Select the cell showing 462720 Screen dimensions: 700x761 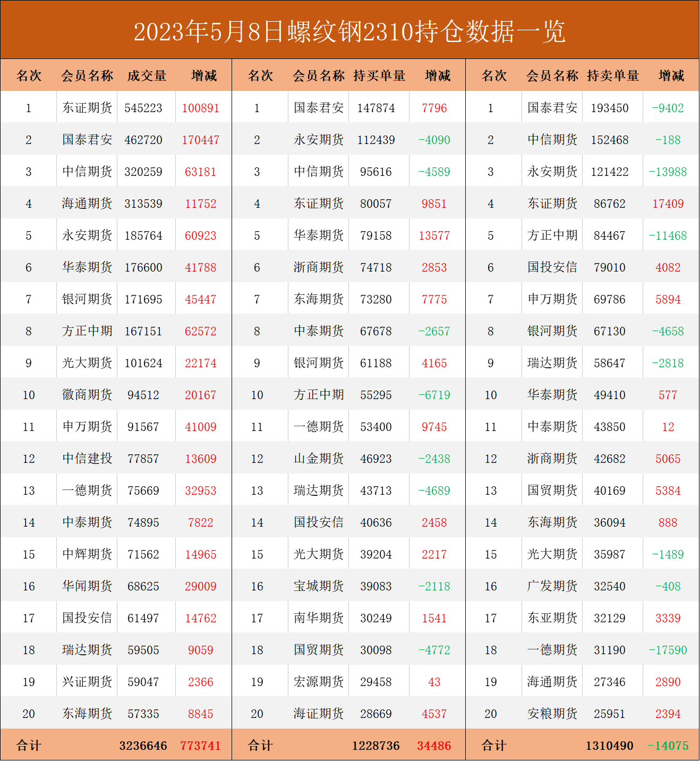pyautogui.click(x=143, y=140)
